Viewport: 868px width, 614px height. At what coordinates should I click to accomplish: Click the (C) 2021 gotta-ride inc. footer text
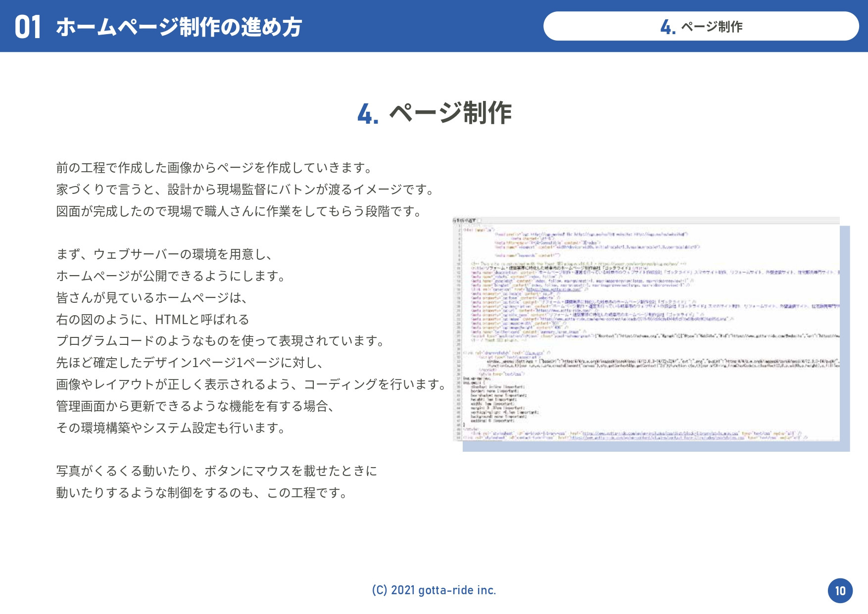434,590
